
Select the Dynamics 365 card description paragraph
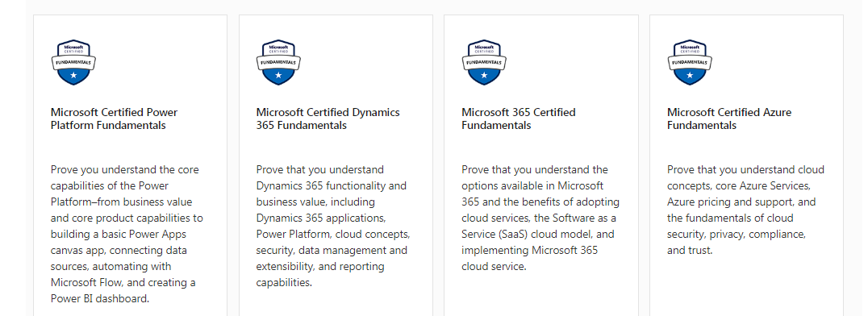pyautogui.click(x=333, y=226)
